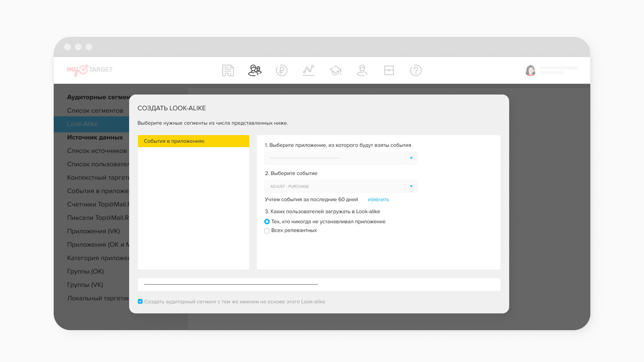Open the campaigns list icon in top navigation
The image size is (644, 362).
(x=228, y=70)
